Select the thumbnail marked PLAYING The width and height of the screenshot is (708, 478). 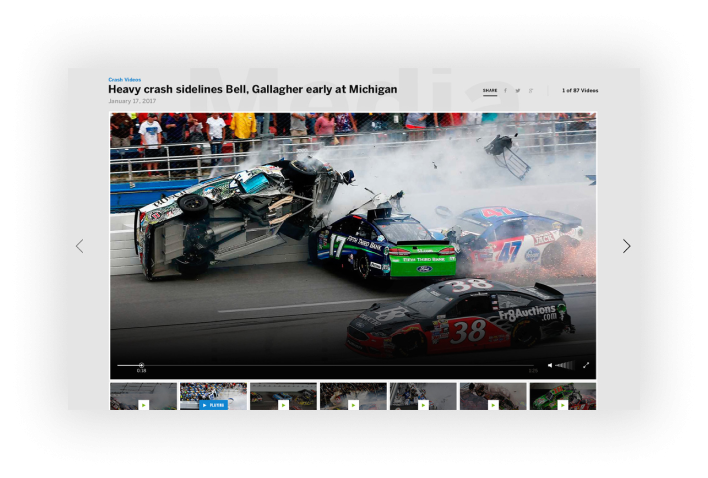(214, 396)
